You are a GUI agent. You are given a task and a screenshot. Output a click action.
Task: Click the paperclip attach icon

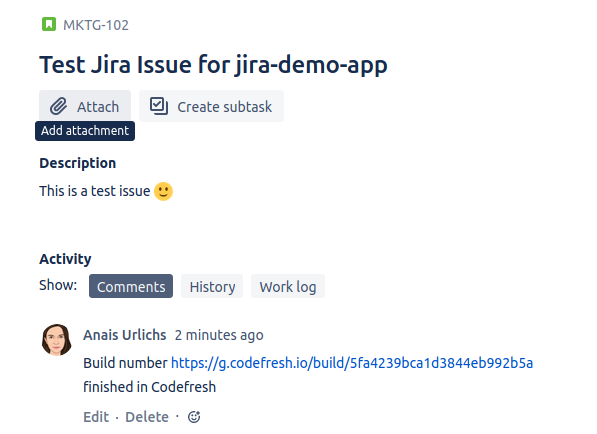[x=59, y=107]
